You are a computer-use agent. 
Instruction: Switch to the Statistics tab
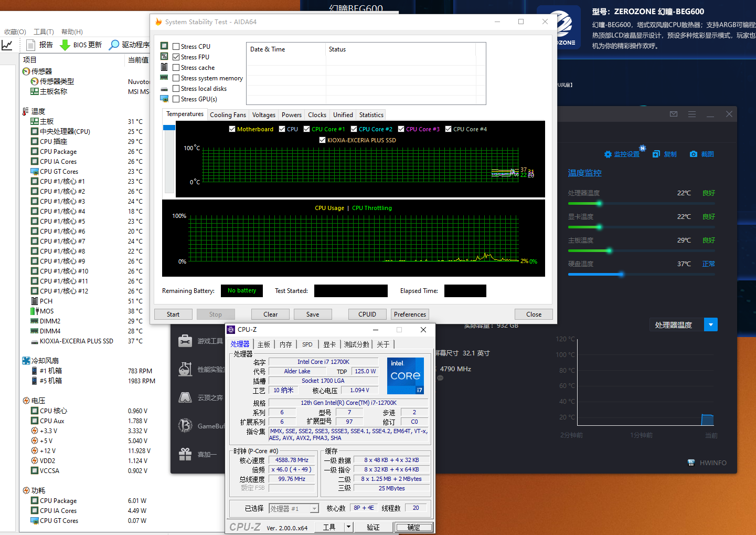pos(371,115)
